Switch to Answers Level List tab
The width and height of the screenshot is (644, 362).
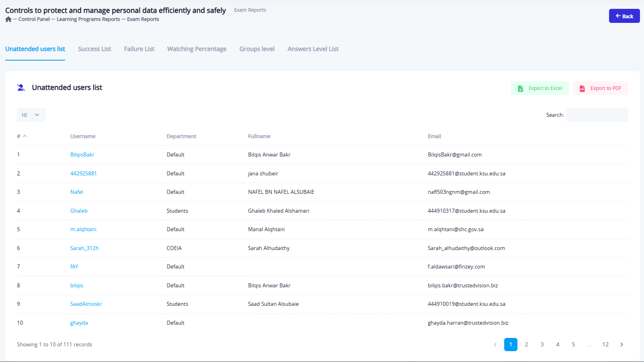pos(313,49)
